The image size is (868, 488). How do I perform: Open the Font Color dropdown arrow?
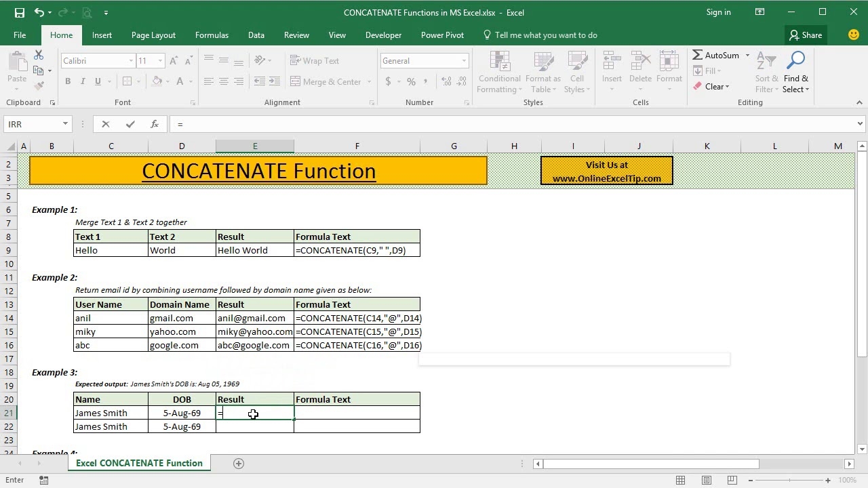pos(191,81)
